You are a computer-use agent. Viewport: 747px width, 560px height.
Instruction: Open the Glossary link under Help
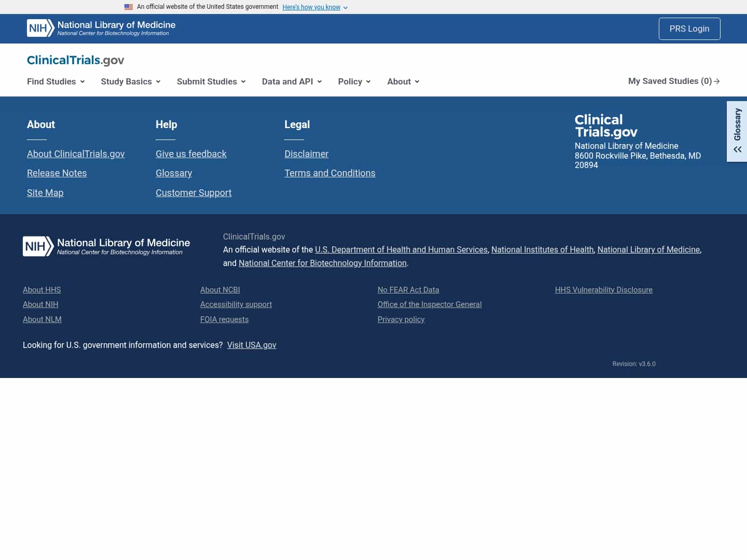[x=174, y=173]
